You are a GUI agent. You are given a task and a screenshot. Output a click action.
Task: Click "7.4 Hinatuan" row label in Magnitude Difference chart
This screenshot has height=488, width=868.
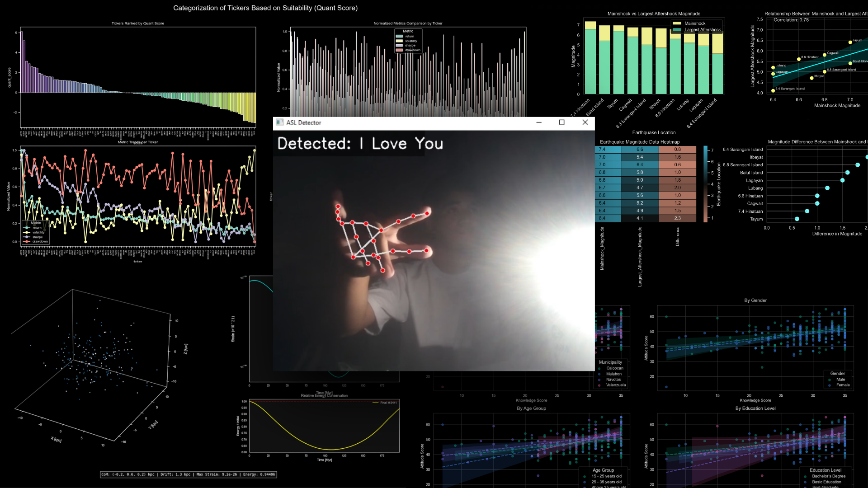(x=750, y=211)
